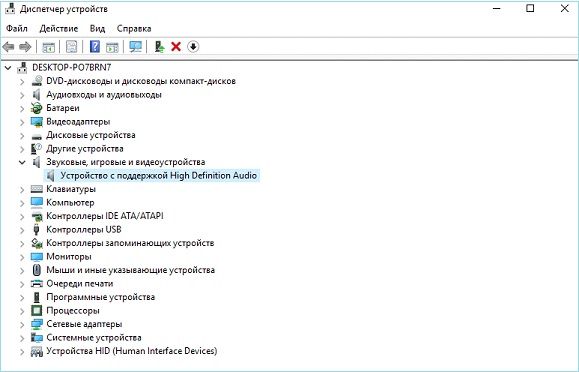Click the Мыши mouse icon
The image size is (579, 372).
point(36,270)
